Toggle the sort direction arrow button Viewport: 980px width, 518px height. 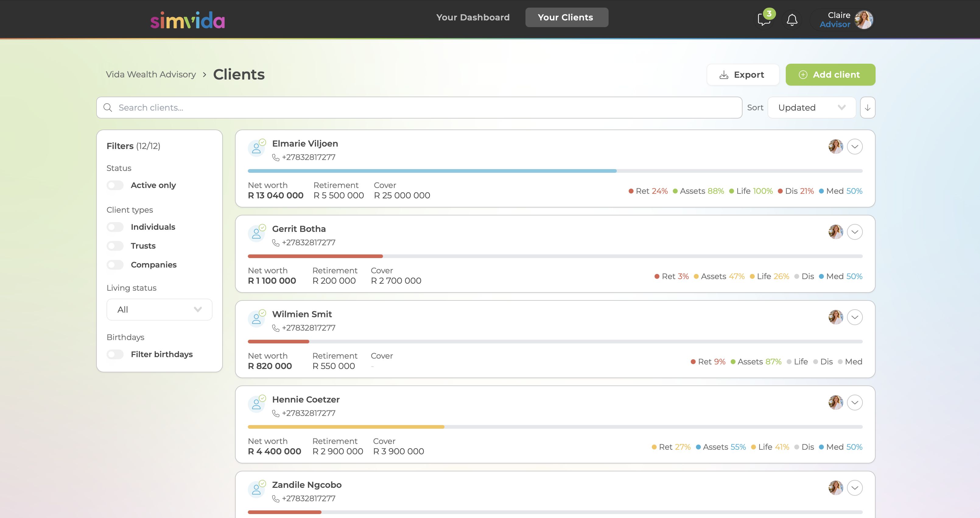[x=867, y=108]
